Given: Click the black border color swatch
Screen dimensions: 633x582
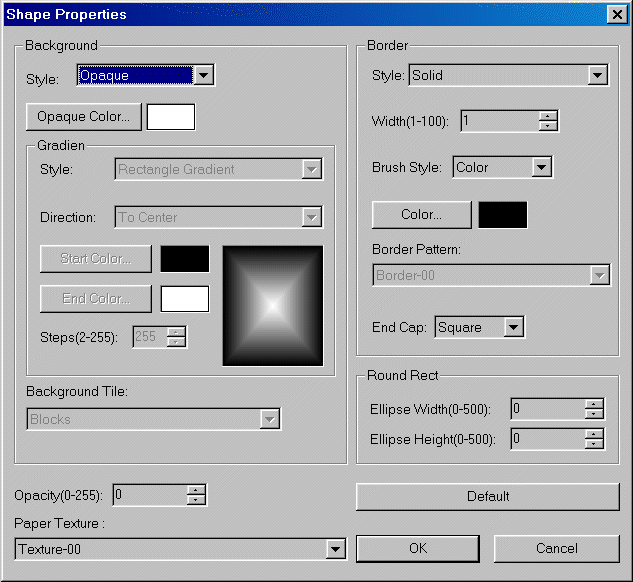Looking at the screenshot, I should [x=502, y=215].
